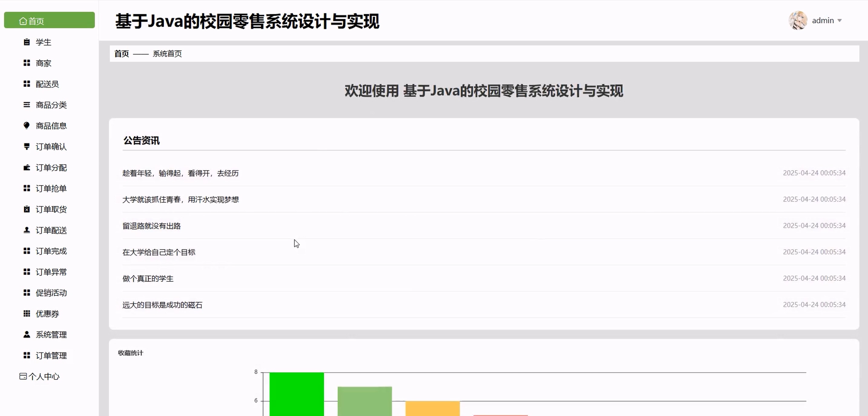Viewport: 868px width, 416px height.
Task: Click the wallet icon beside 订单分配
Action: click(x=27, y=167)
